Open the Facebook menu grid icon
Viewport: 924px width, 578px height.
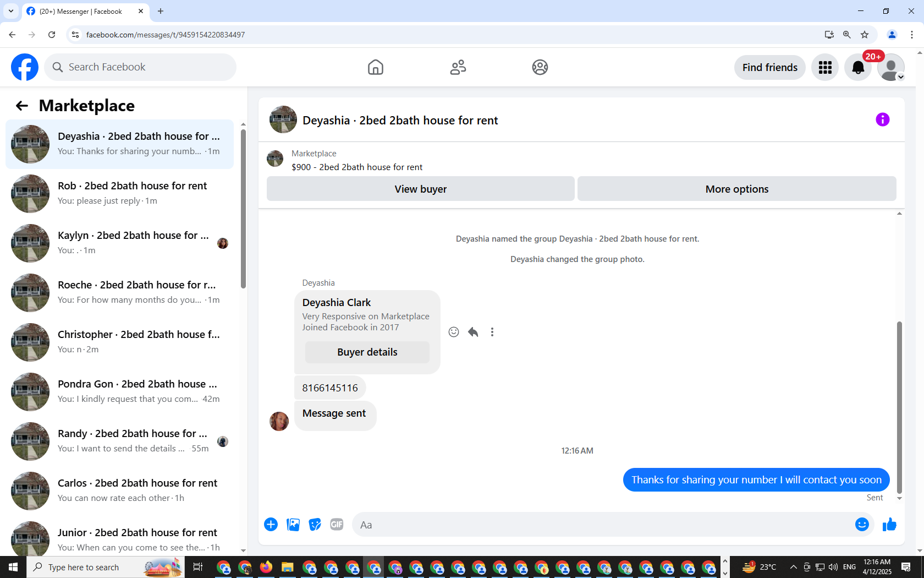(825, 67)
